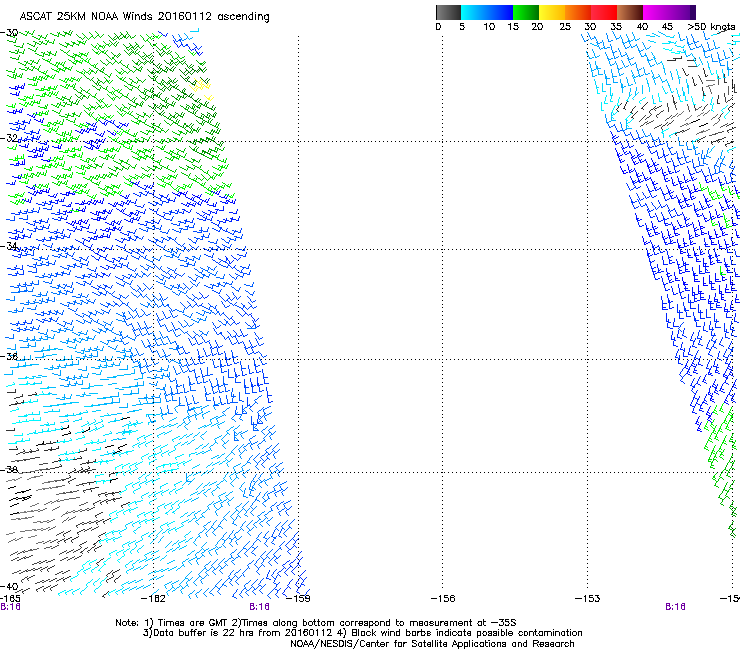Click the longitude label '-162'
The width and height of the screenshot is (740, 650).
click(x=153, y=598)
